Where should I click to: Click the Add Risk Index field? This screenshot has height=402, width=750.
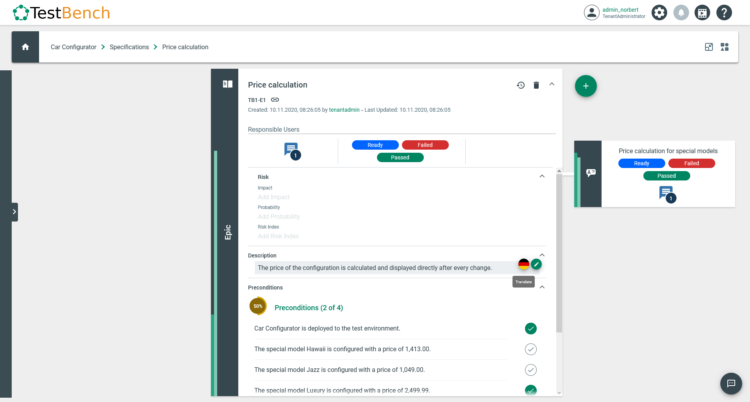pos(278,236)
